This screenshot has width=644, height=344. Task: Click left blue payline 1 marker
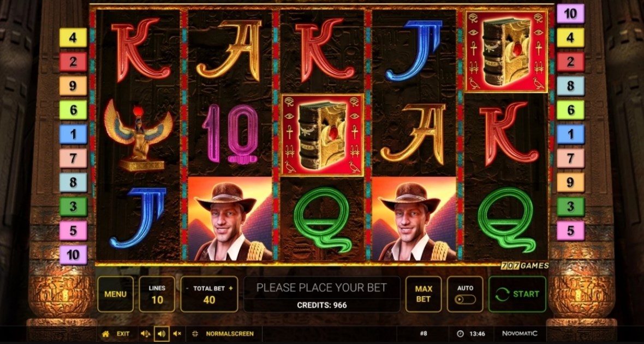(x=73, y=134)
